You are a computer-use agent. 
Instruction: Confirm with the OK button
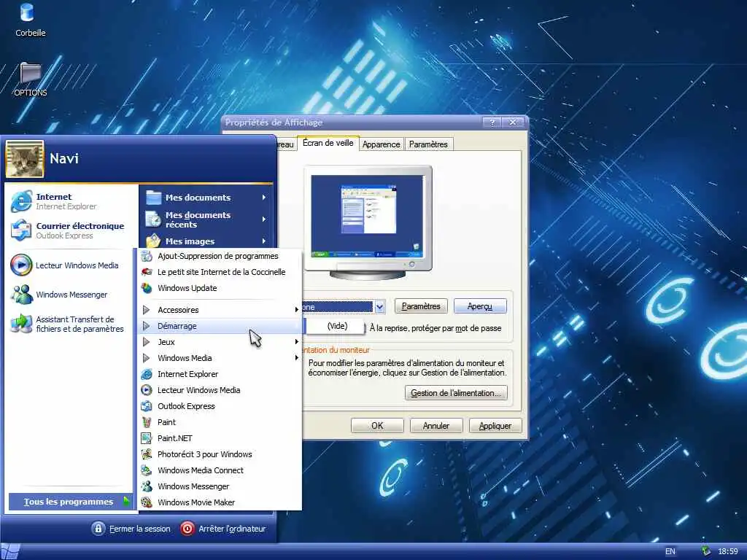[377, 426]
